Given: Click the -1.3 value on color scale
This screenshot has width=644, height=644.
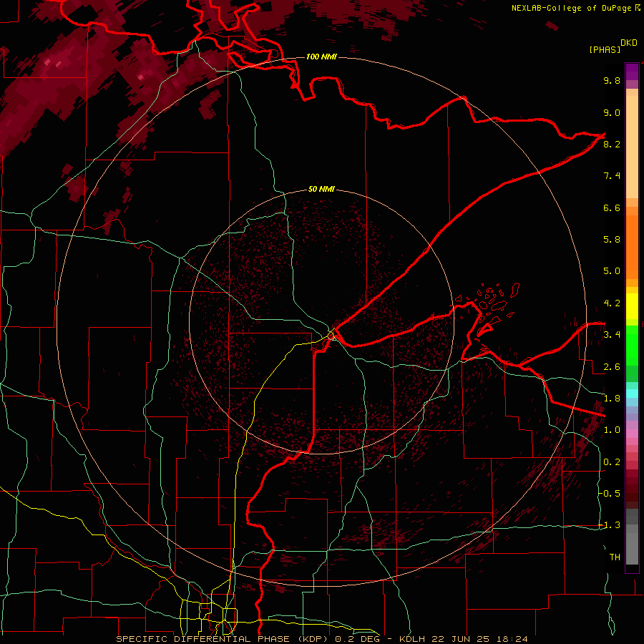Looking at the screenshot, I should click(x=610, y=525).
